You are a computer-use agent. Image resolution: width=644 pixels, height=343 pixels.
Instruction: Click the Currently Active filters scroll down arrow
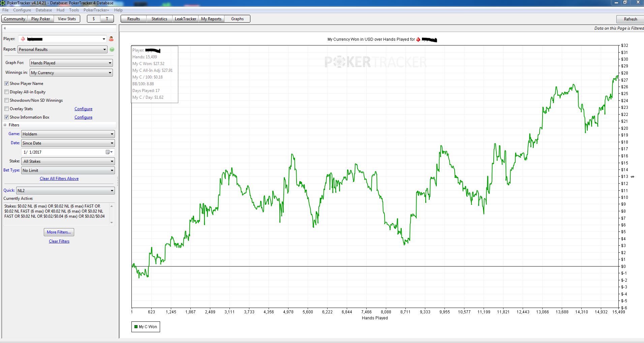(x=112, y=222)
